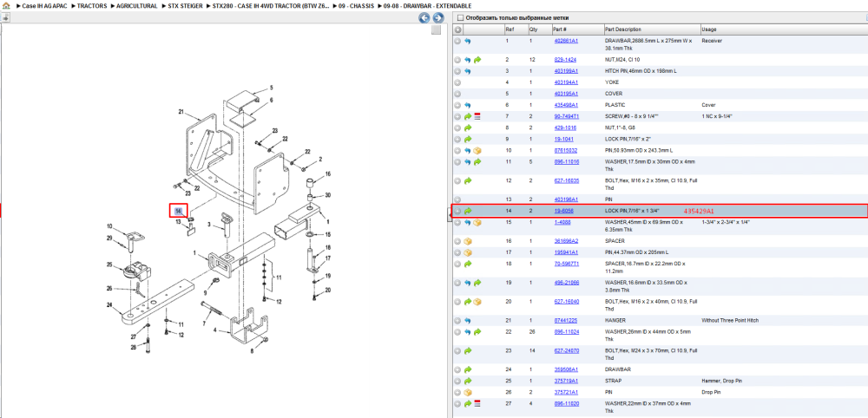868x418 pixels.
Task: Toggle the round select button for row 21 HANGER
Action: click(x=457, y=320)
